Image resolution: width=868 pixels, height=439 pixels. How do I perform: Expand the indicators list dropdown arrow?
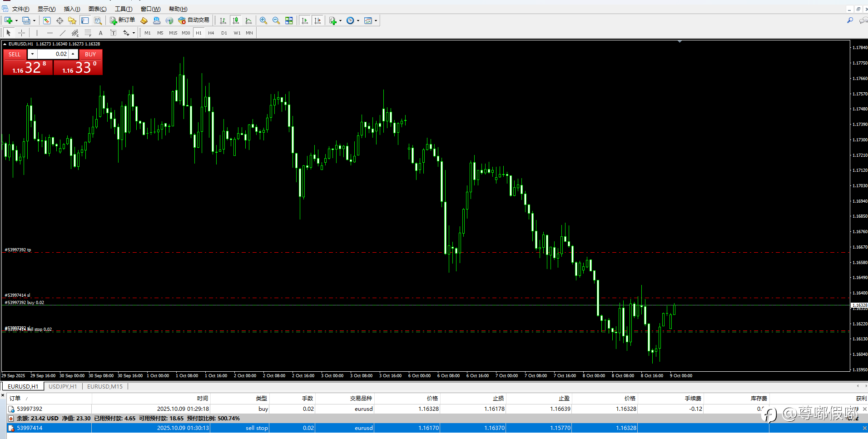pyautogui.click(x=340, y=20)
